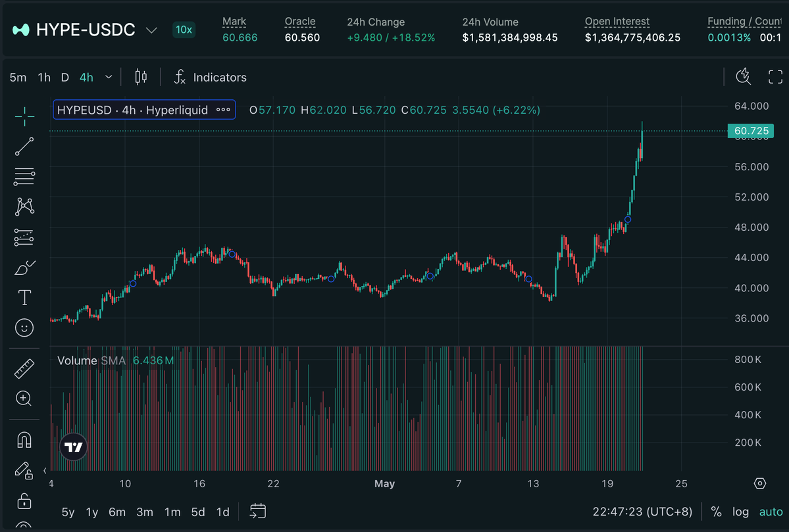
Task: Click the Open Interest label
Action: point(617,22)
